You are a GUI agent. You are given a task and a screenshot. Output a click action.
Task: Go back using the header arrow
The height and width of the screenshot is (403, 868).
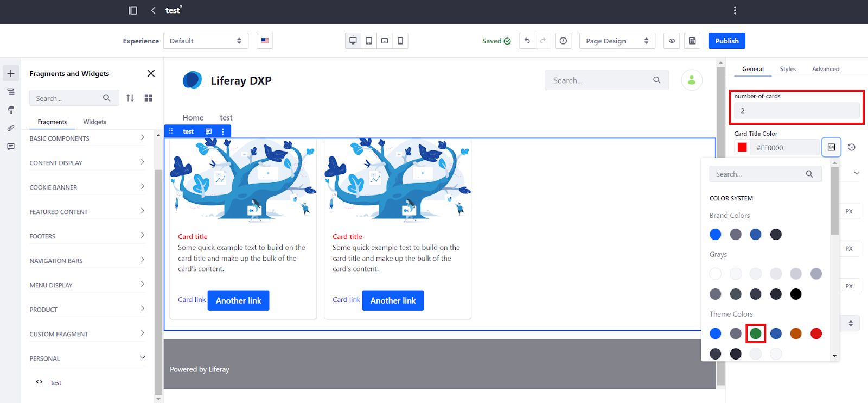point(154,10)
